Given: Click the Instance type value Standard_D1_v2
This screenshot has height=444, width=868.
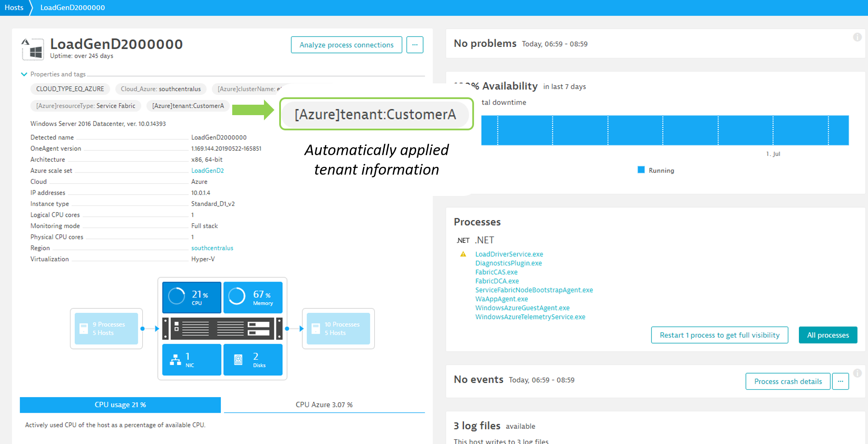Looking at the screenshot, I should [213, 204].
